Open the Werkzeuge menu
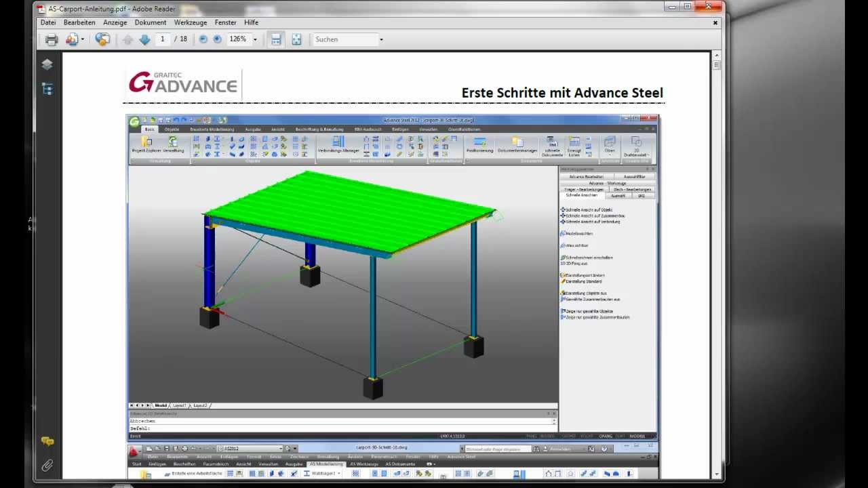The height and width of the screenshot is (488, 868). click(191, 22)
